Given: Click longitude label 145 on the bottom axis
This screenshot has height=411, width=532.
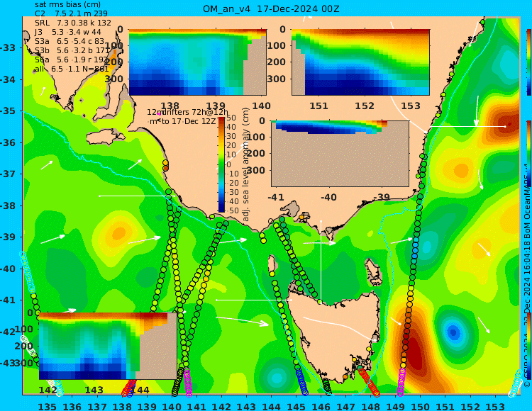Looking at the screenshot, I should coord(296,406).
